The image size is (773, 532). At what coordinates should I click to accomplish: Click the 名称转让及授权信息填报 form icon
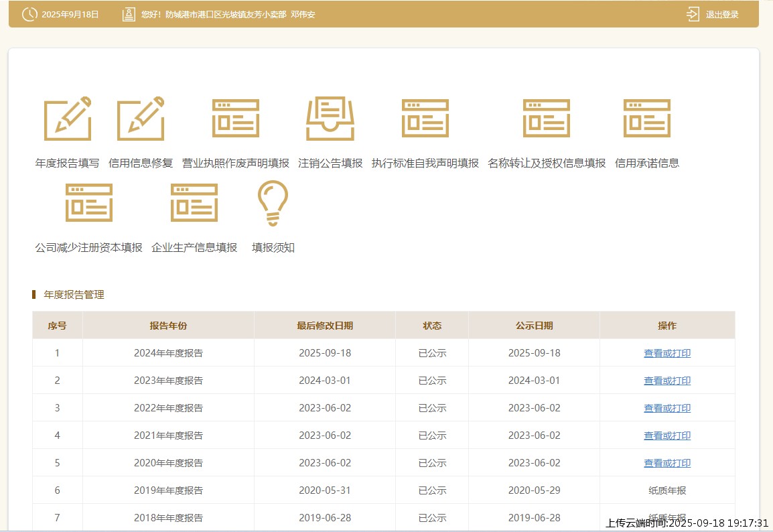pos(546,119)
